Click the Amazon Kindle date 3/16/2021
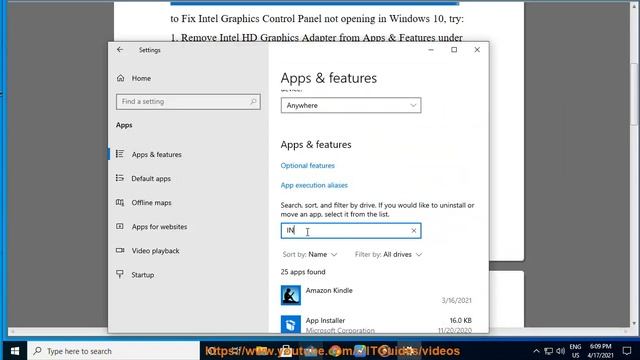This screenshot has height=360, width=640. pyautogui.click(x=456, y=300)
